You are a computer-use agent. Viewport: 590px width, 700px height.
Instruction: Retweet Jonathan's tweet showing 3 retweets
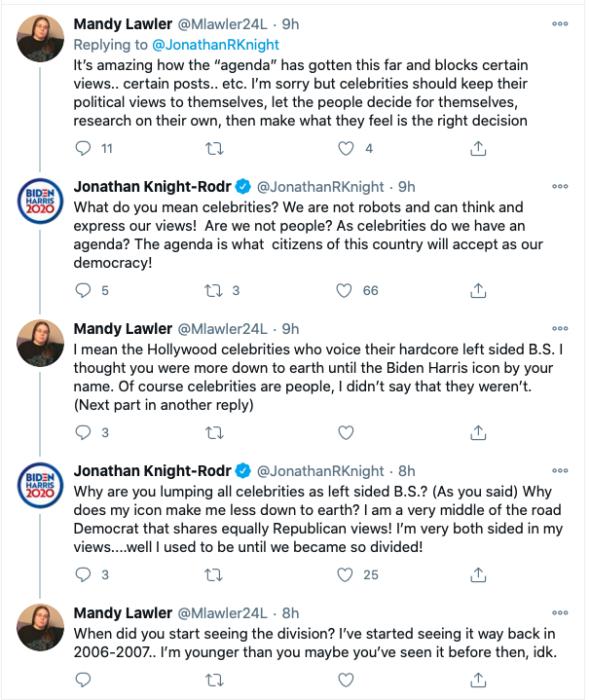[x=213, y=291]
